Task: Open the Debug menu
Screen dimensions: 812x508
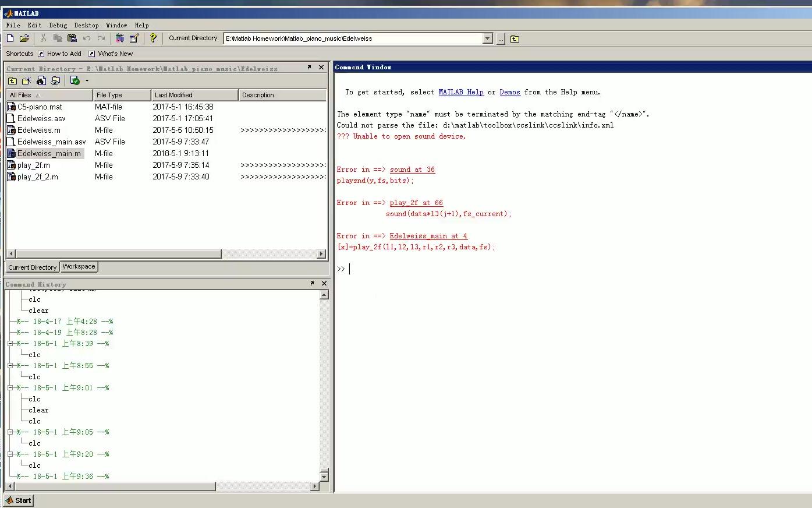Action: pos(58,25)
